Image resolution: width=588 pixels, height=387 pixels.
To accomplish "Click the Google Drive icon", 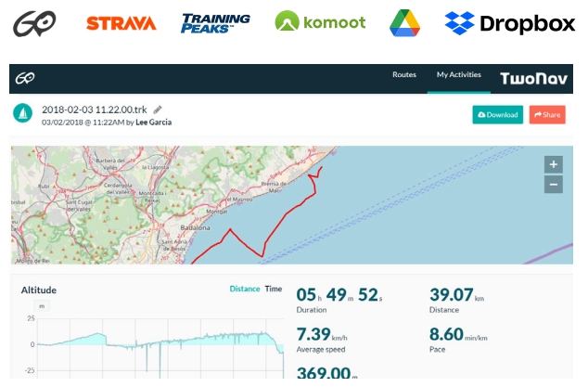I will pos(404,23).
